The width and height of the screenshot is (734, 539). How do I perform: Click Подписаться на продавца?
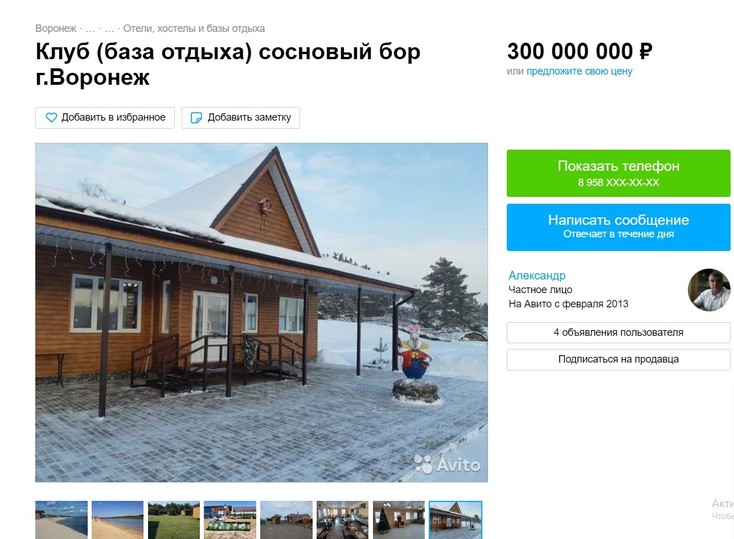point(618,360)
